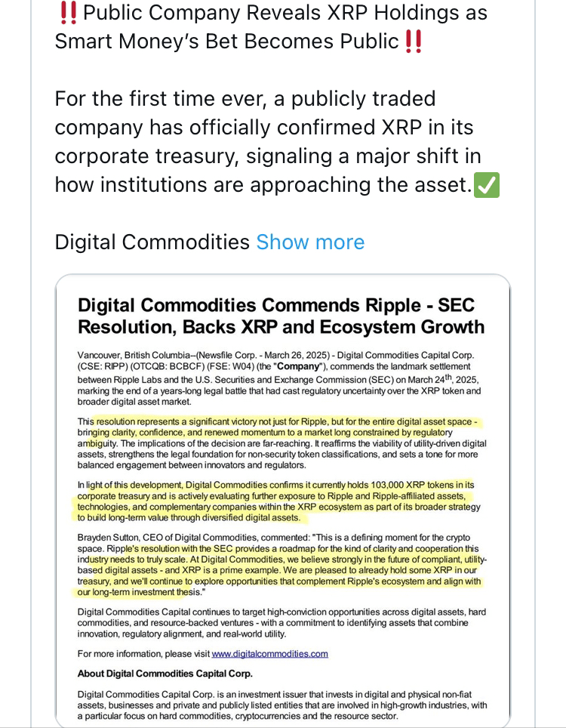The image size is (566, 728).
Task: Click the 'For the first time ever' paragraph
Action: [x=277, y=142]
